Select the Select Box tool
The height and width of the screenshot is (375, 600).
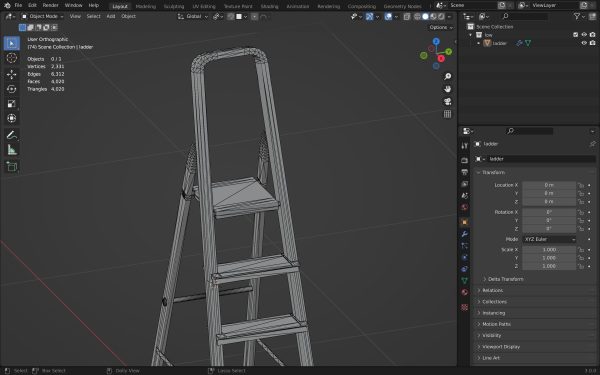[x=11, y=43]
